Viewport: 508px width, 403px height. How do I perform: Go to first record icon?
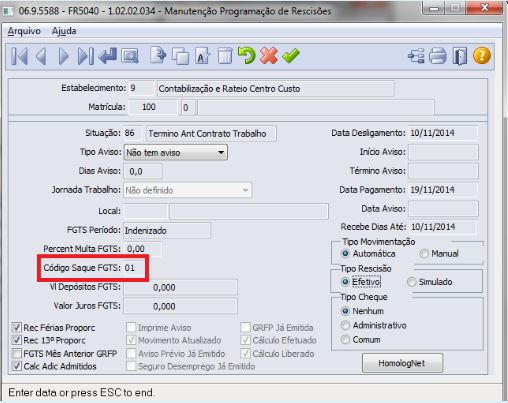(x=19, y=56)
